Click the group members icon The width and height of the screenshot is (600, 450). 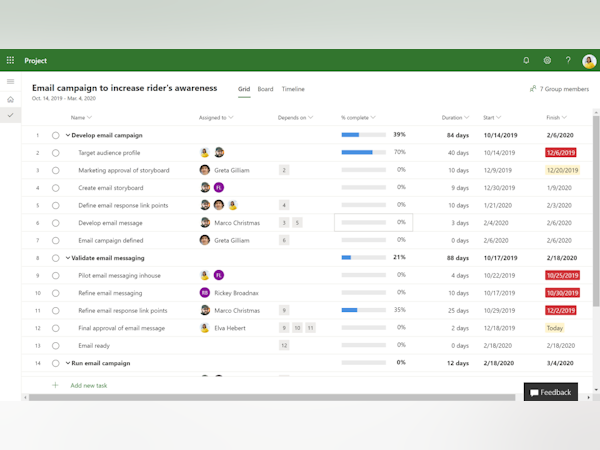[533, 89]
